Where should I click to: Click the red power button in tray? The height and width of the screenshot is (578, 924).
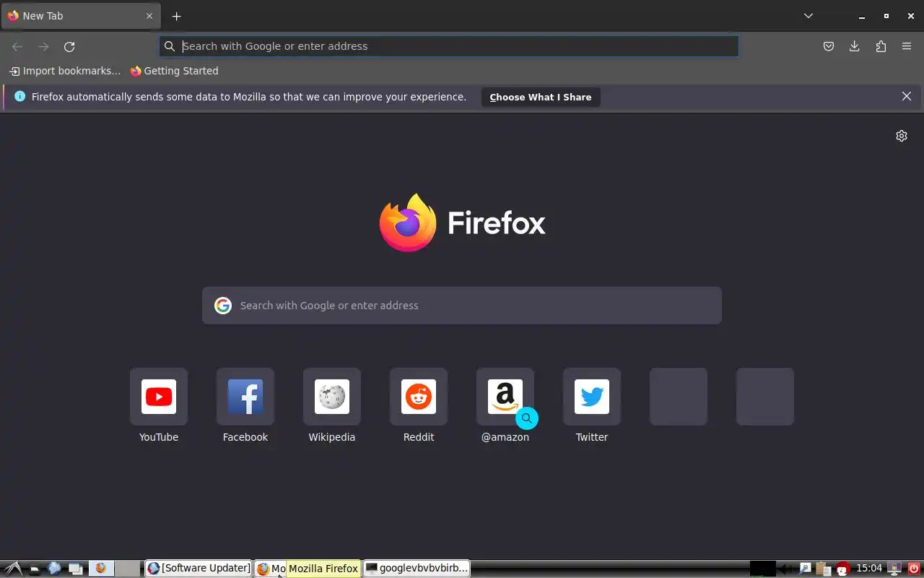914,569
